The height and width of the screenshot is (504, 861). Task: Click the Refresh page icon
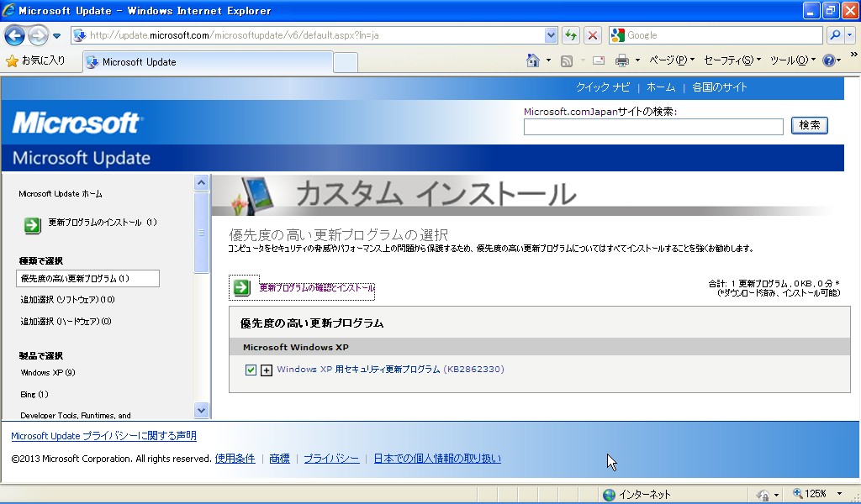click(571, 35)
